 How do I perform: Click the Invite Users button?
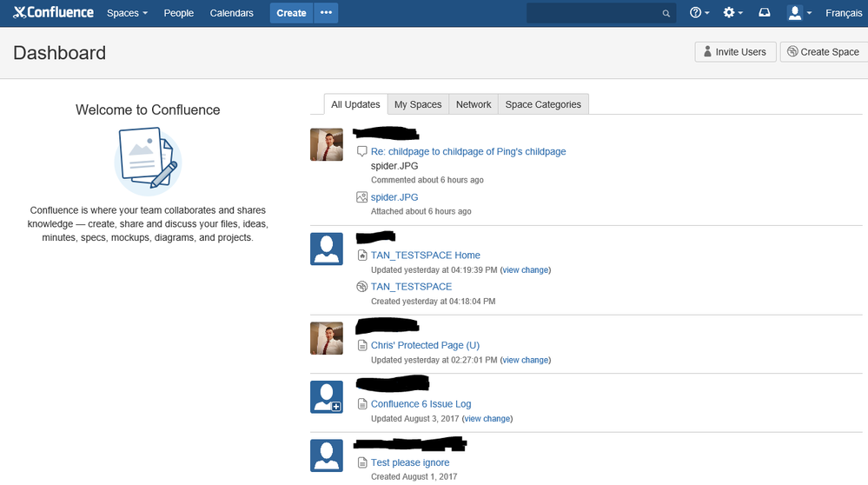pyautogui.click(x=735, y=51)
